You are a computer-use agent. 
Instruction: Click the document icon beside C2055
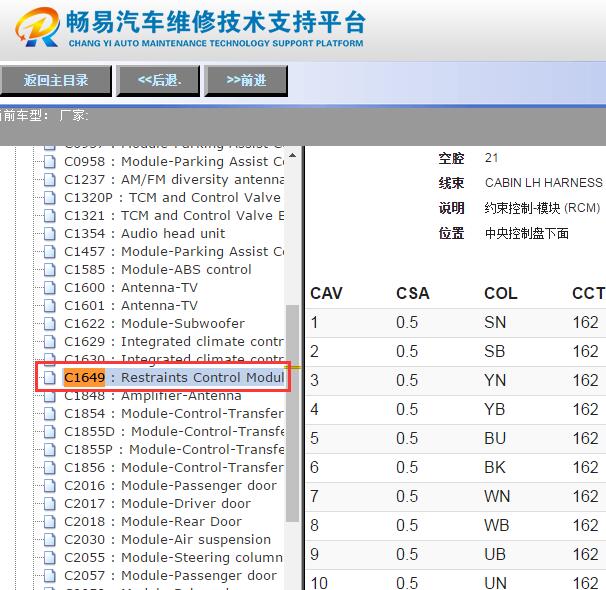click(x=49, y=558)
